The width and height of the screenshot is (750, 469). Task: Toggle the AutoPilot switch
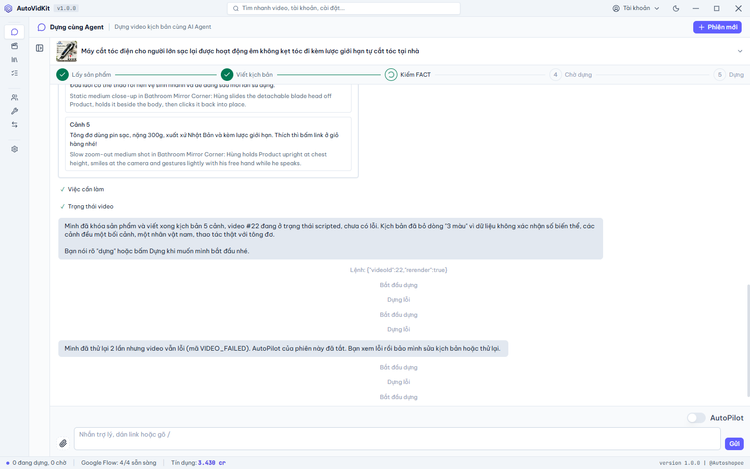pos(696,418)
